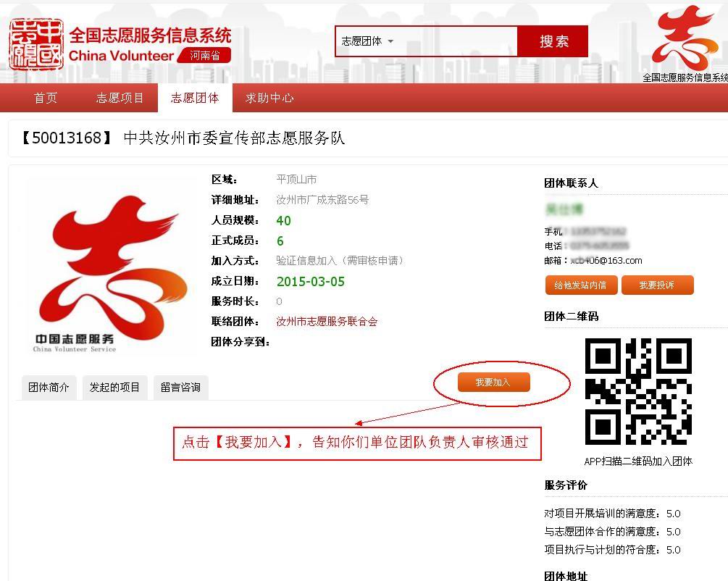Viewport: 728px width, 581px height.
Task: Open the 志愿团体 search category dropdown
Action: pyautogui.click(x=368, y=41)
